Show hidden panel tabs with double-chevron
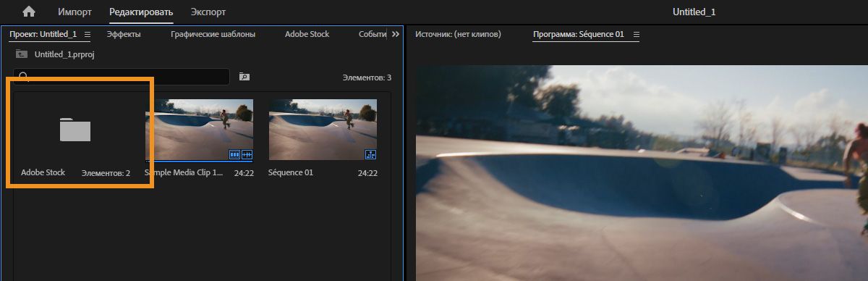This screenshot has height=281, width=868. pyautogui.click(x=396, y=34)
